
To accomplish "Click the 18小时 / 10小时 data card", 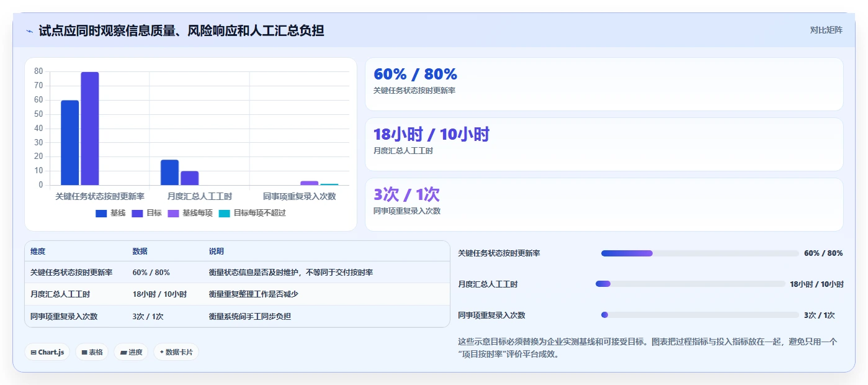I will click(604, 144).
